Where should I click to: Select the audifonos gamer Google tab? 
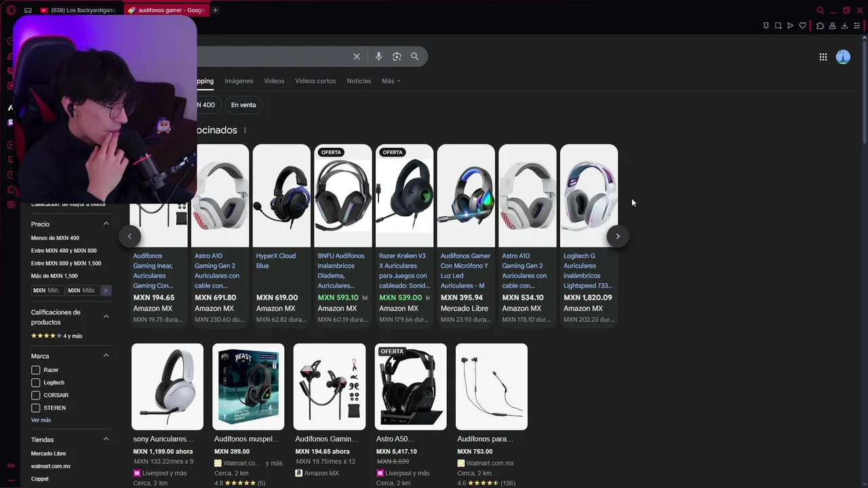click(x=166, y=10)
